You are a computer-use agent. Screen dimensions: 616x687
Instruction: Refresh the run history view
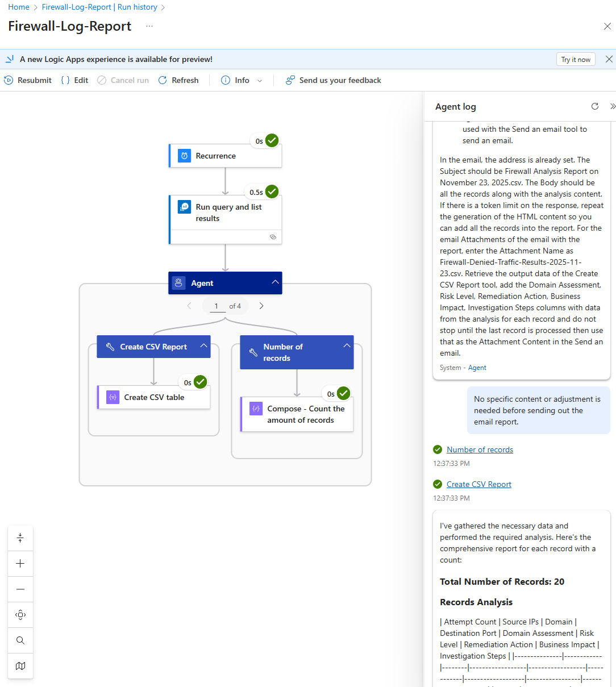click(178, 80)
